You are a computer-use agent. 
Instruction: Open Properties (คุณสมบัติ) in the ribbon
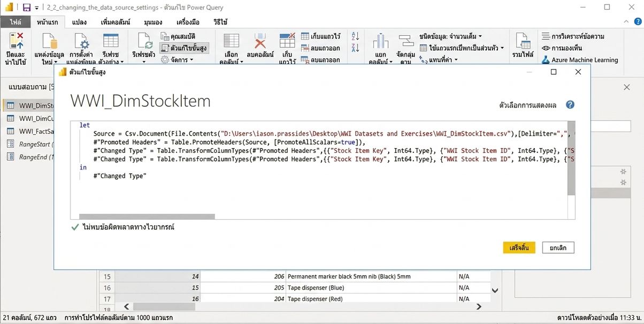point(178,36)
